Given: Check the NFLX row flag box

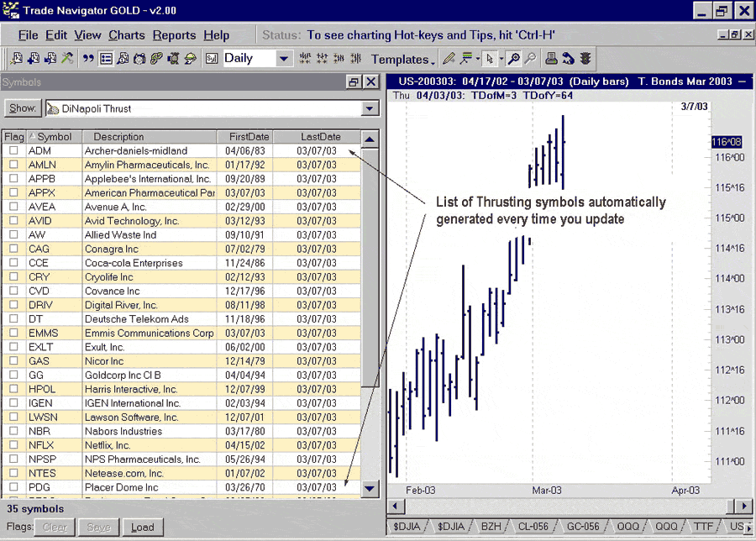Looking at the screenshot, I should pyautogui.click(x=13, y=444).
